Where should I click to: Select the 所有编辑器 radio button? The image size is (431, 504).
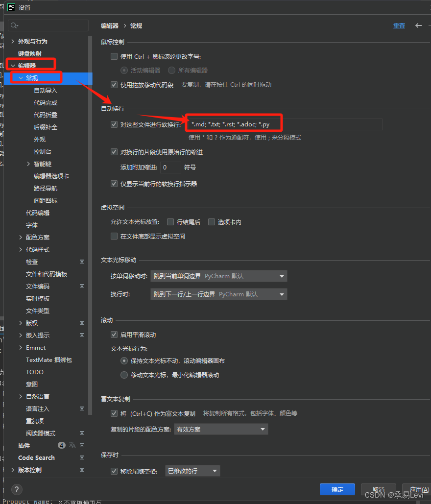pyautogui.click(x=171, y=70)
